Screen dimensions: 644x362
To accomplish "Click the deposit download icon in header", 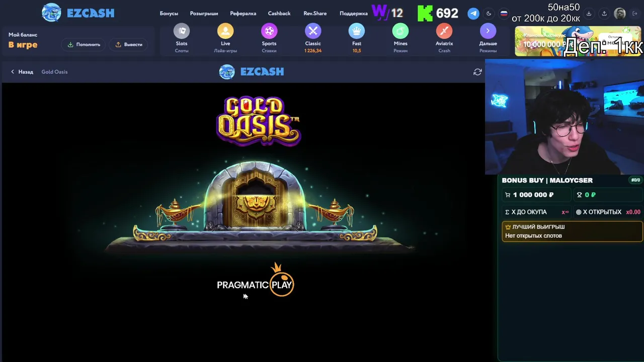I will pos(589,14).
